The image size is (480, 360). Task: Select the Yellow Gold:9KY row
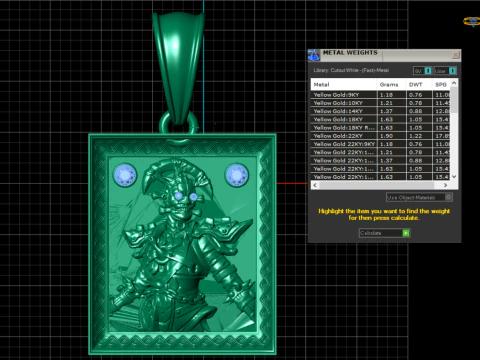(x=380, y=95)
